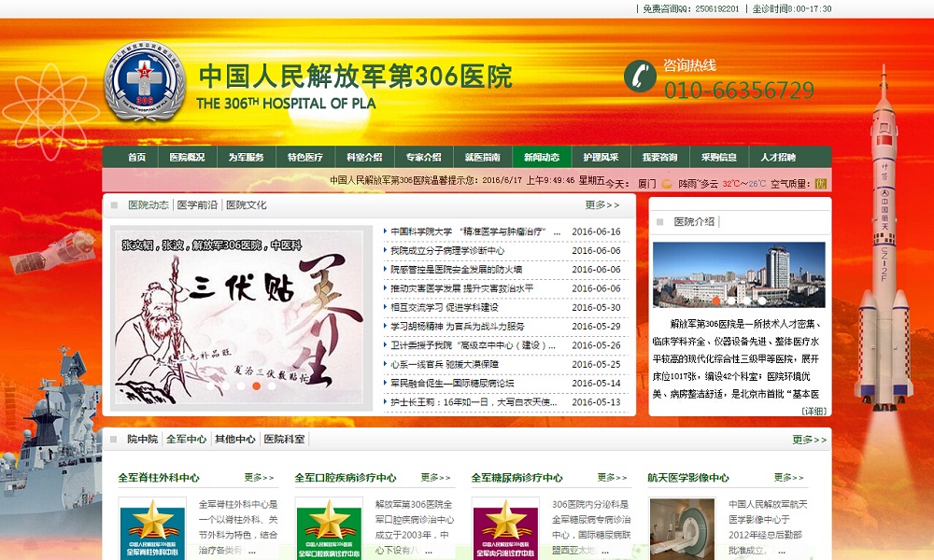This screenshot has width=934, height=560.
Task: Click 更多>> next to 全军口腔疾病诊疗中心
Action: coord(435,477)
